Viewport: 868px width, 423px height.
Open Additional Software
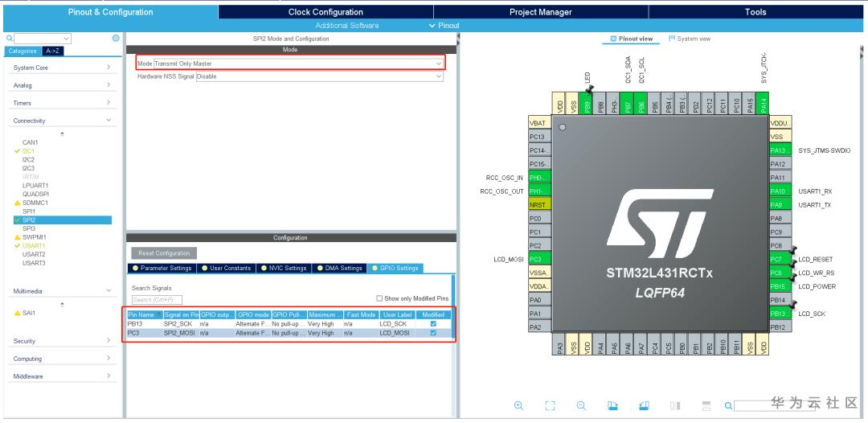coord(347,26)
